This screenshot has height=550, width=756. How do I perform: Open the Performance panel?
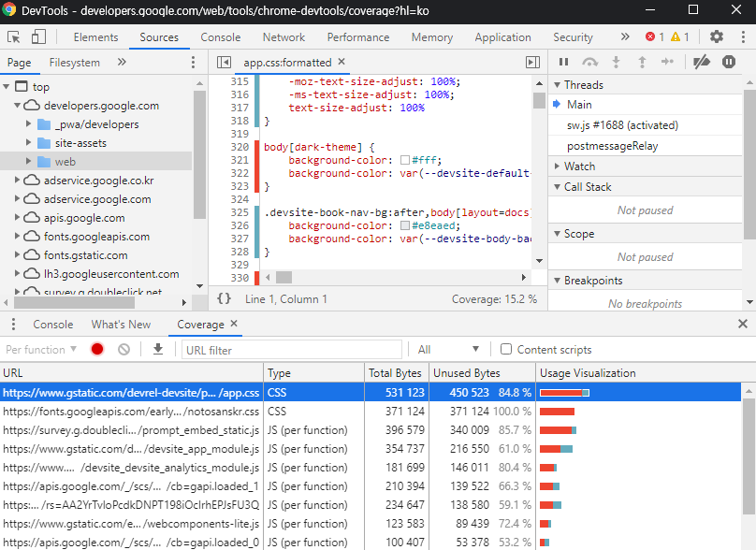[358, 37]
